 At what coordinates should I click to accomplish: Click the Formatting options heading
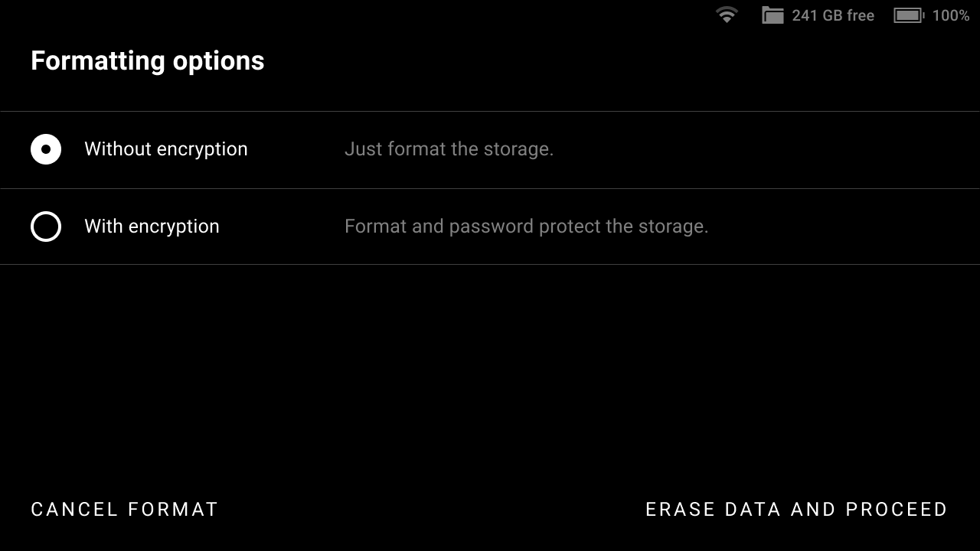click(x=147, y=61)
